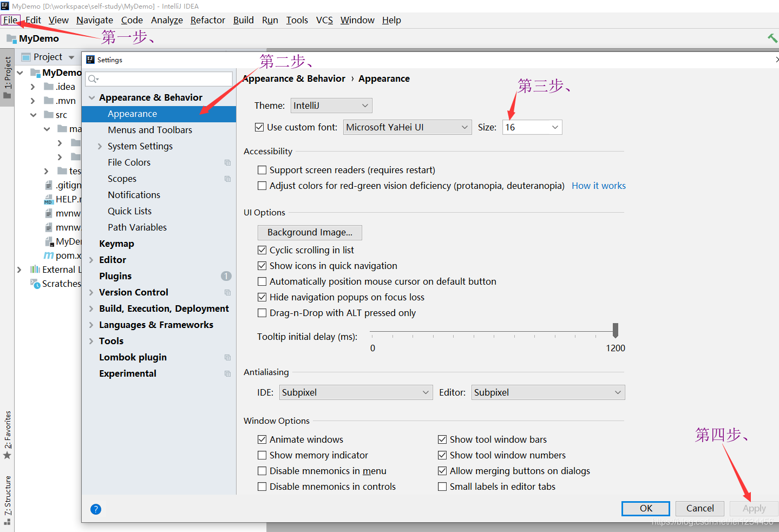Toggle Show icons in quick navigation

click(262, 266)
